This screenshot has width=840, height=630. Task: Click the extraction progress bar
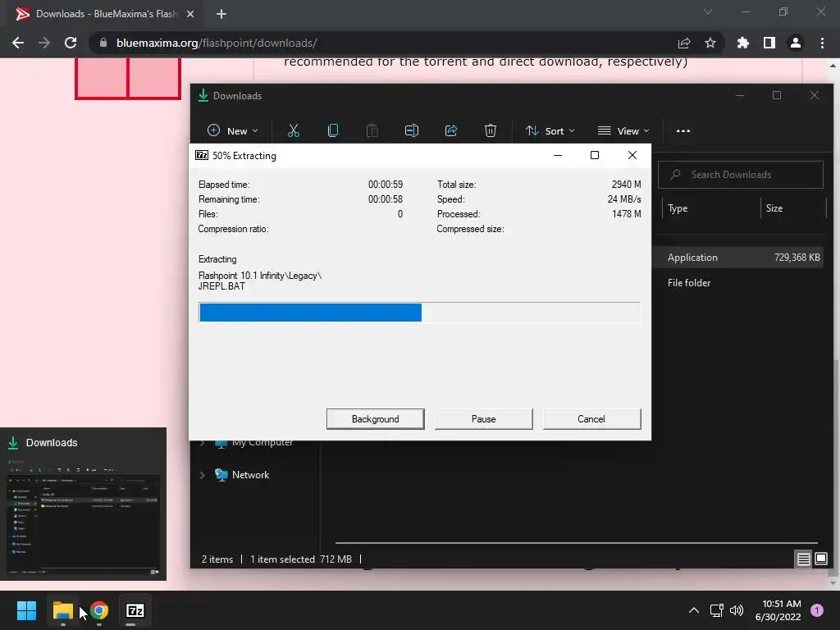419,313
